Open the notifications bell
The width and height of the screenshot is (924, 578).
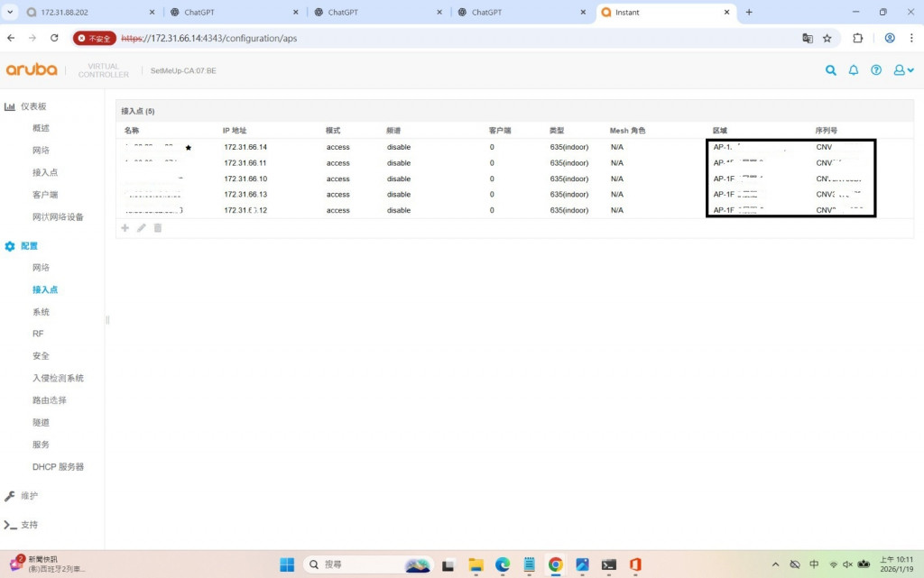click(x=854, y=70)
